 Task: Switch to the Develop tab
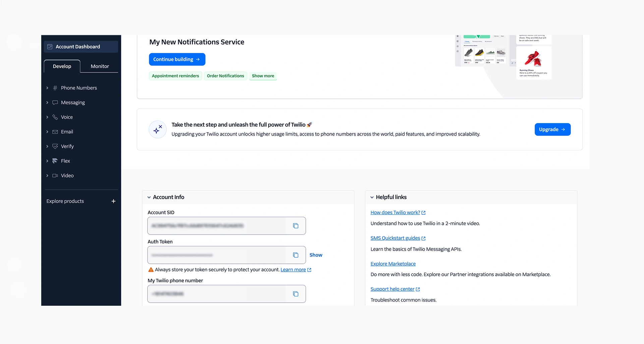(x=62, y=66)
